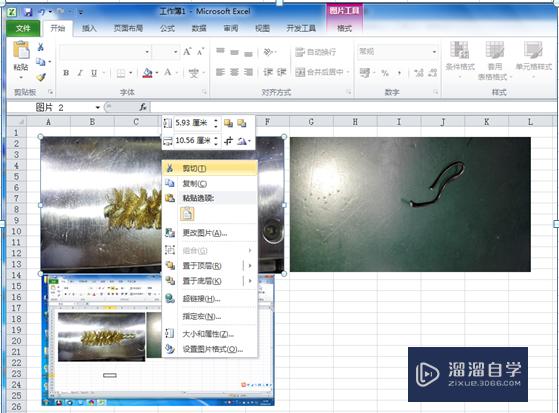The width and height of the screenshot is (559, 413).
Task: Choose 超链接 in context menu
Action: point(210,299)
